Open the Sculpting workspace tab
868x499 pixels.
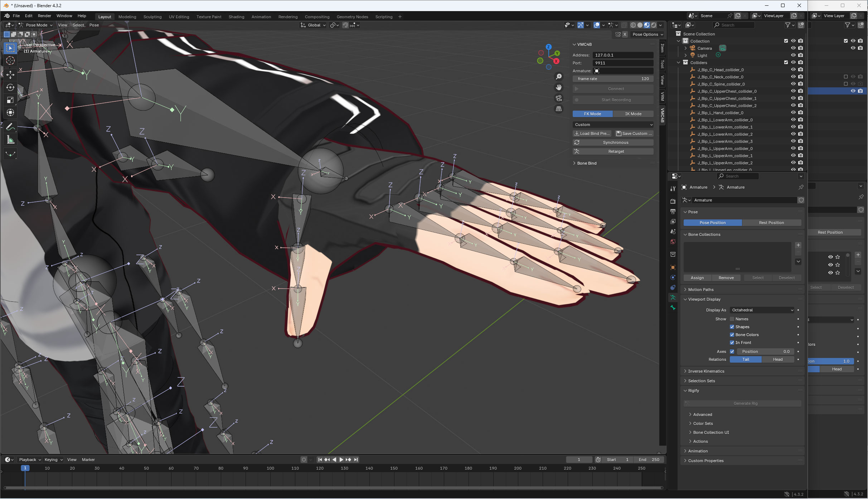(x=152, y=17)
